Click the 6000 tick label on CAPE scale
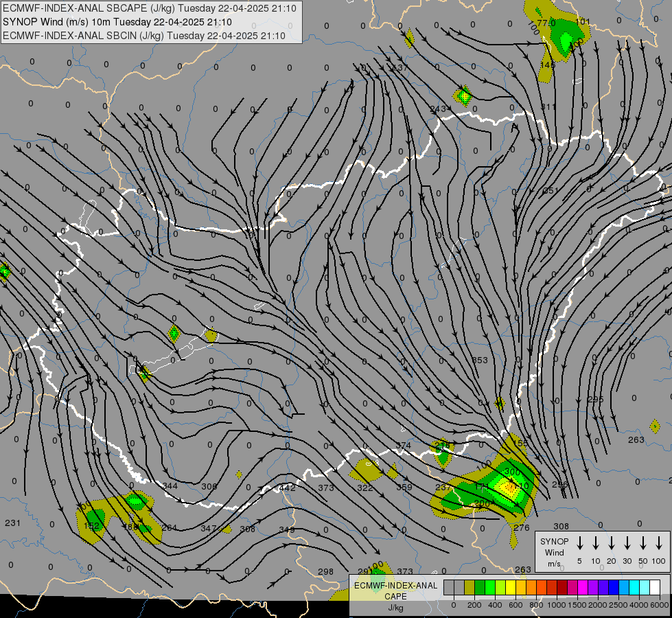Viewport: 672px width, 618px height. click(x=660, y=605)
